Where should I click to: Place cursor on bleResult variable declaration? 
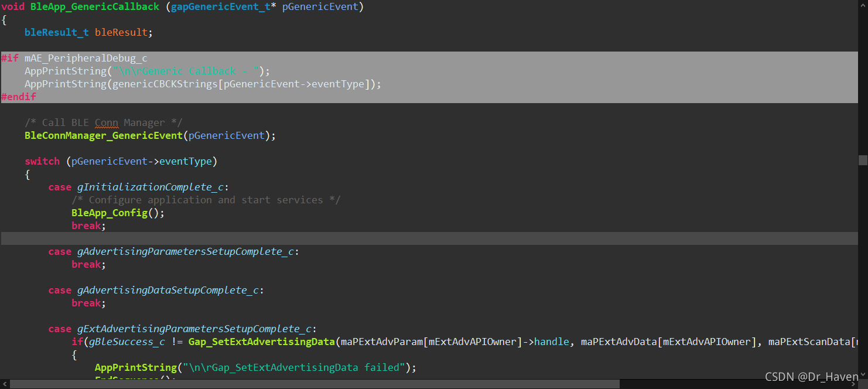pyautogui.click(x=121, y=32)
